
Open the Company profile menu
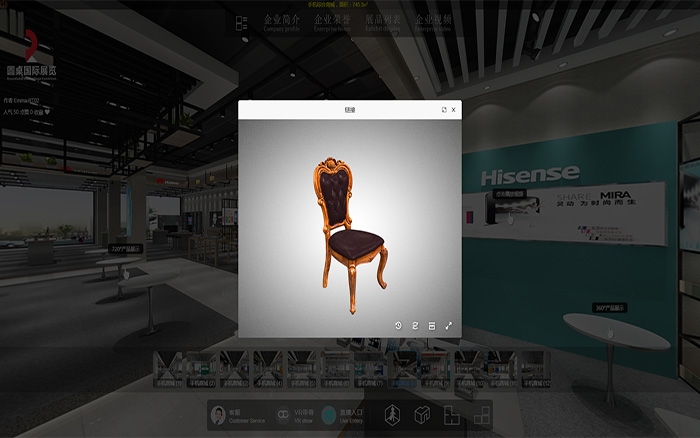tap(284, 22)
